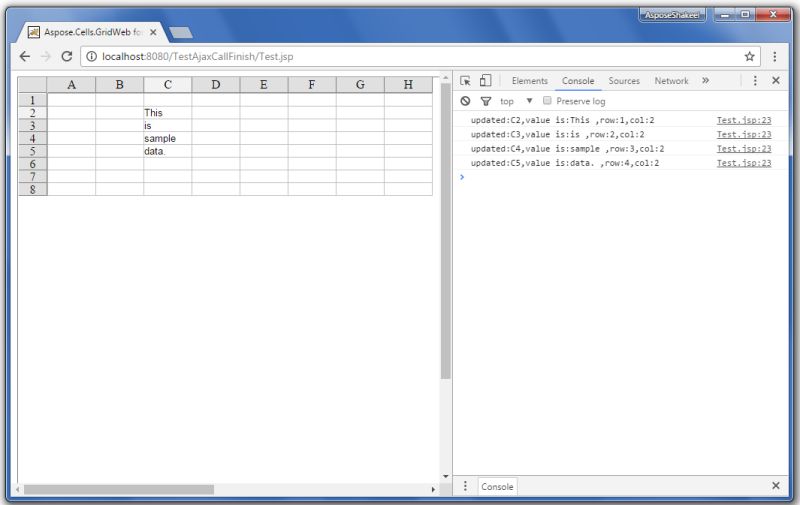Image resolution: width=800 pixels, height=505 pixels.
Task: Select column B header in the grid
Action: (x=119, y=85)
